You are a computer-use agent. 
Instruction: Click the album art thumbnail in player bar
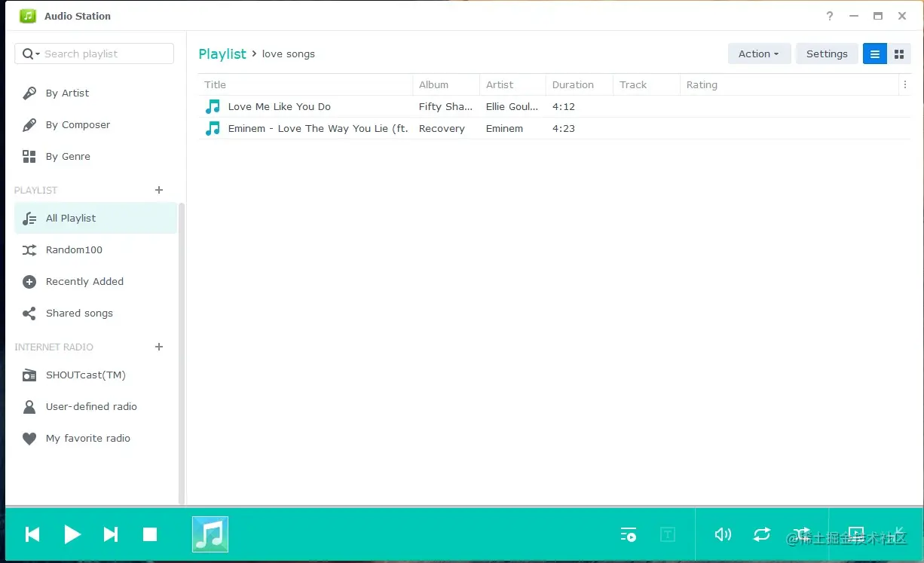(x=210, y=534)
